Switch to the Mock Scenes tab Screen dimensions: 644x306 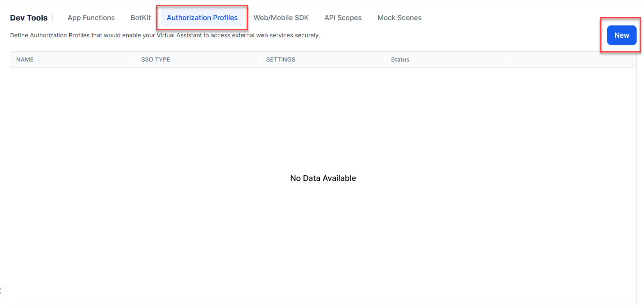pyautogui.click(x=399, y=18)
